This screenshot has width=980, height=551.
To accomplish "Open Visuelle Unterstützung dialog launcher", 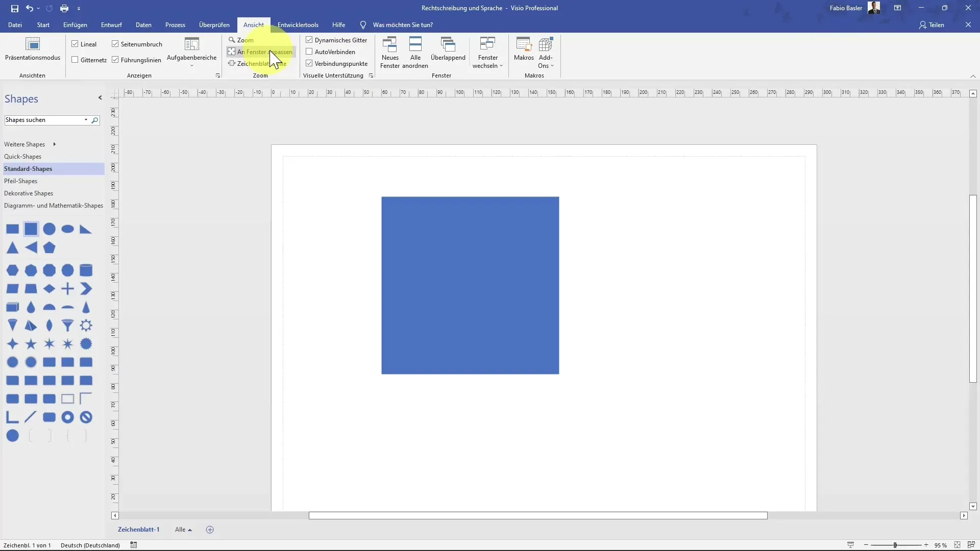I will pos(371,76).
